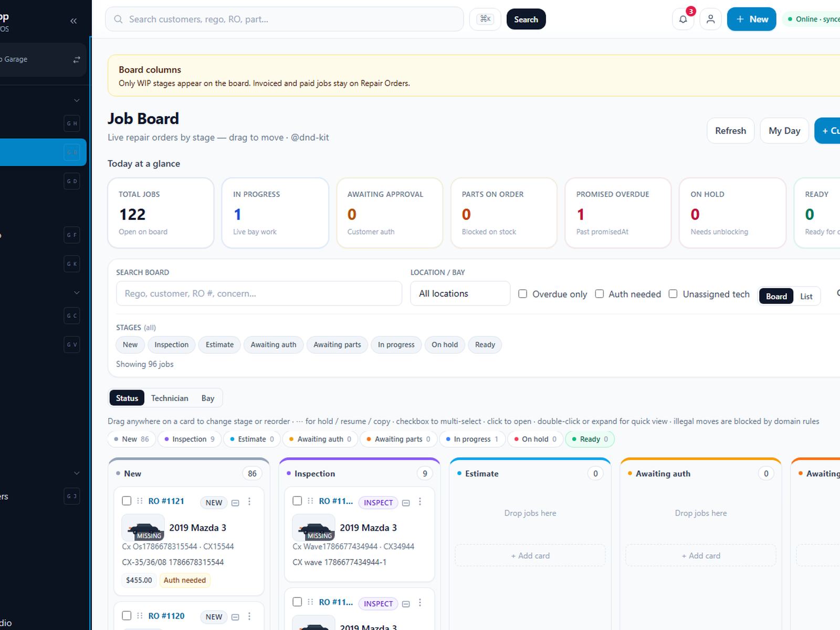Toggle the Awaiting parts stage filter chip
The image size is (840, 630).
coord(337,345)
